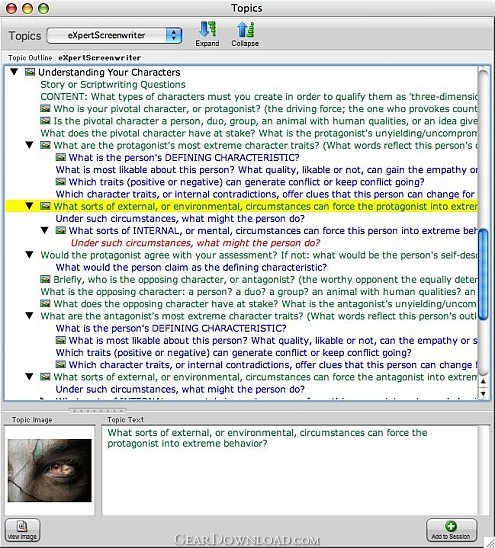Click the topic image eye thumbnail
495x548 pixels.
(50, 470)
